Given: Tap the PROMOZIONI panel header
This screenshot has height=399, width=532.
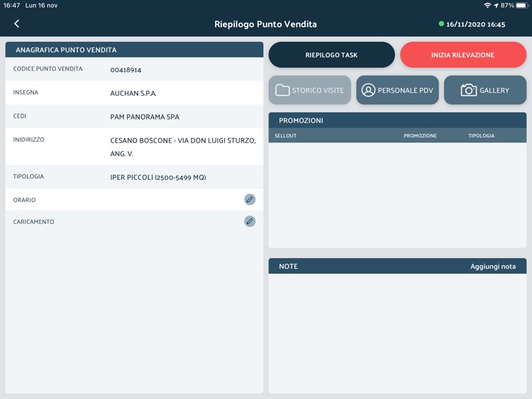Looking at the screenshot, I should [x=397, y=120].
